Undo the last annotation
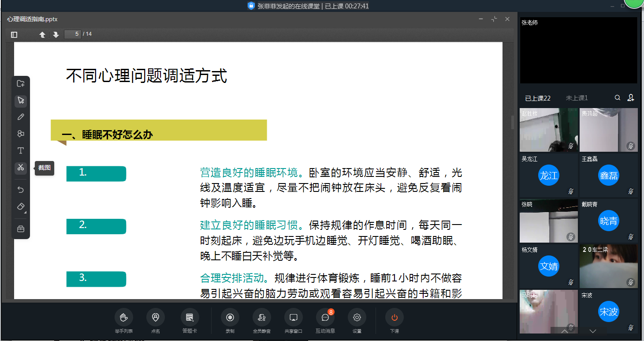The width and height of the screenshot is (644, 341). click(x=21, y=190)
